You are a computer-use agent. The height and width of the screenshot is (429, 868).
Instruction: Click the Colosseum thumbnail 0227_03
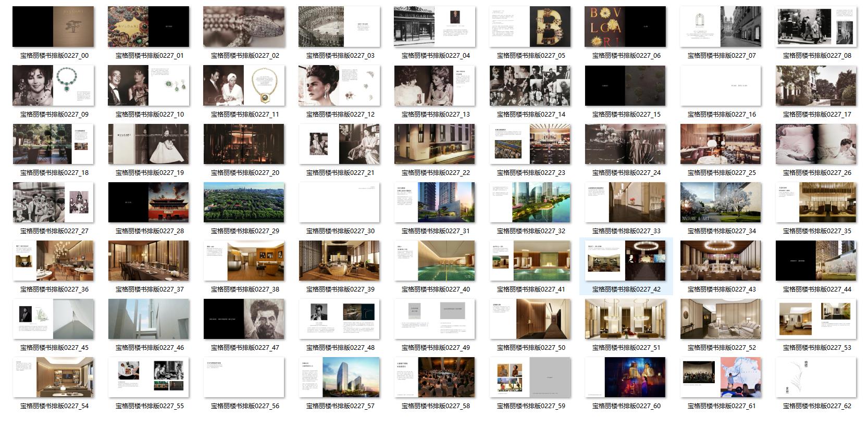coord(339,27)
